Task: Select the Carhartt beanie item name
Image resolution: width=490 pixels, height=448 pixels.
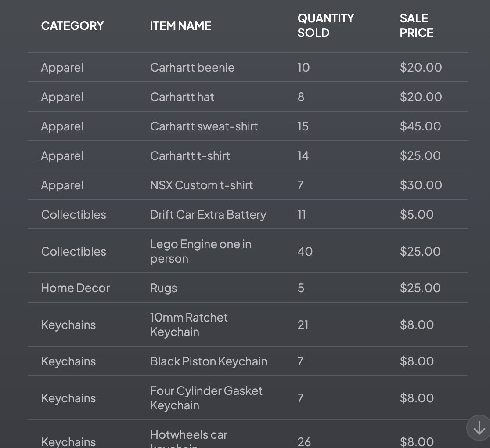Action: pos(192,68)
